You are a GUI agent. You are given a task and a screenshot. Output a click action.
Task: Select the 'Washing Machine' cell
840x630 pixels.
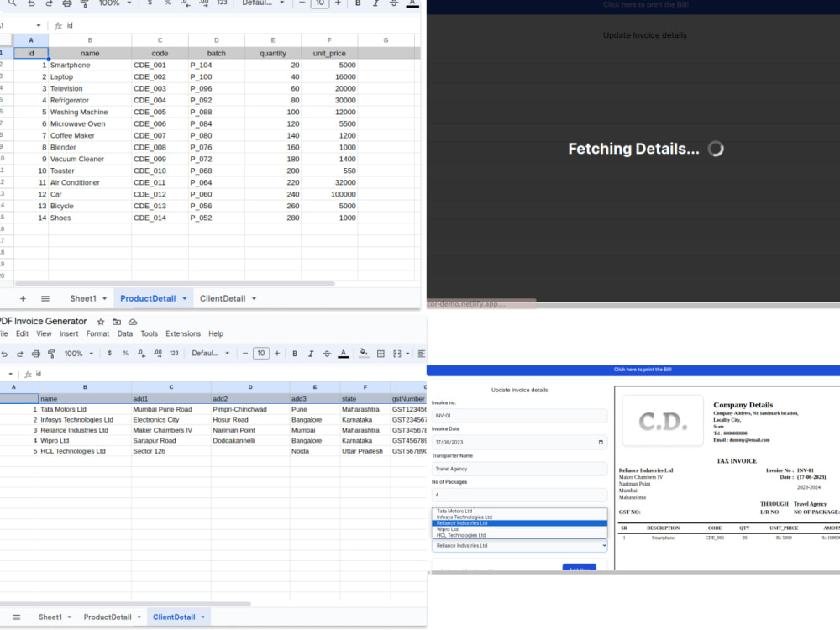click(x=90, y=112)
